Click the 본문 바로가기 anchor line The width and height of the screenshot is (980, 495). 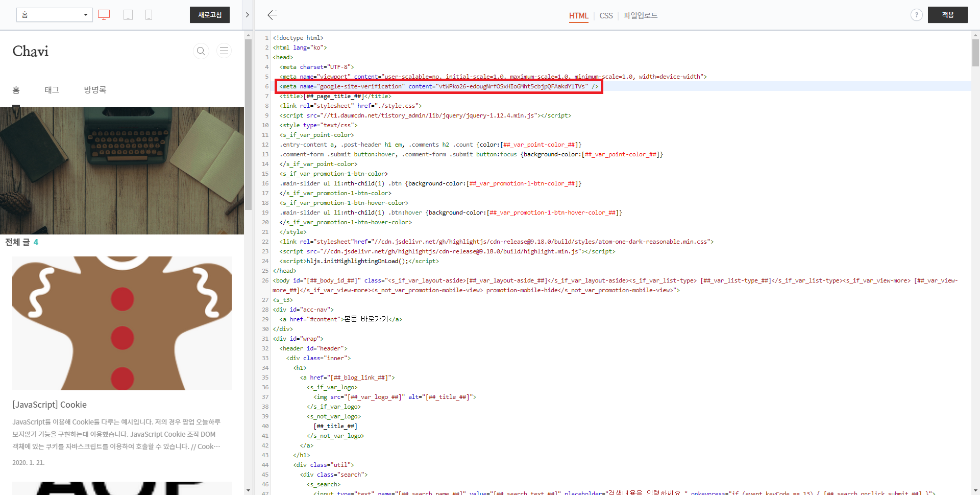340,319
